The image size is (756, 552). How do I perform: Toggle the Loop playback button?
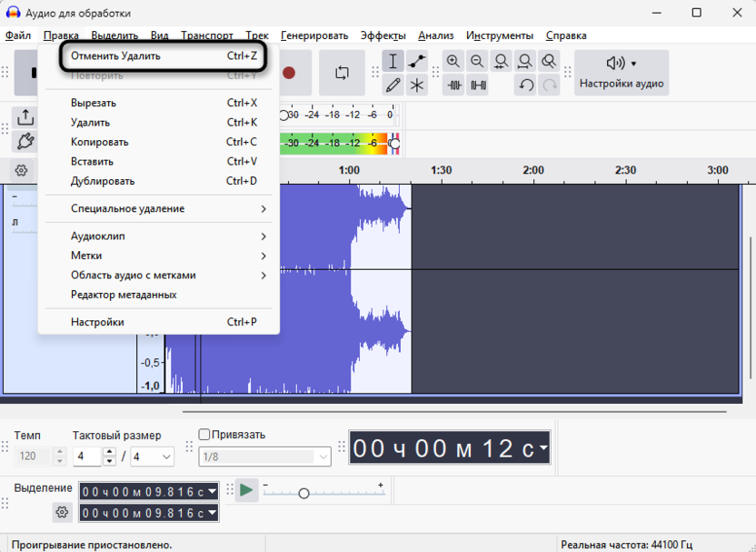(x=342, y=73)
